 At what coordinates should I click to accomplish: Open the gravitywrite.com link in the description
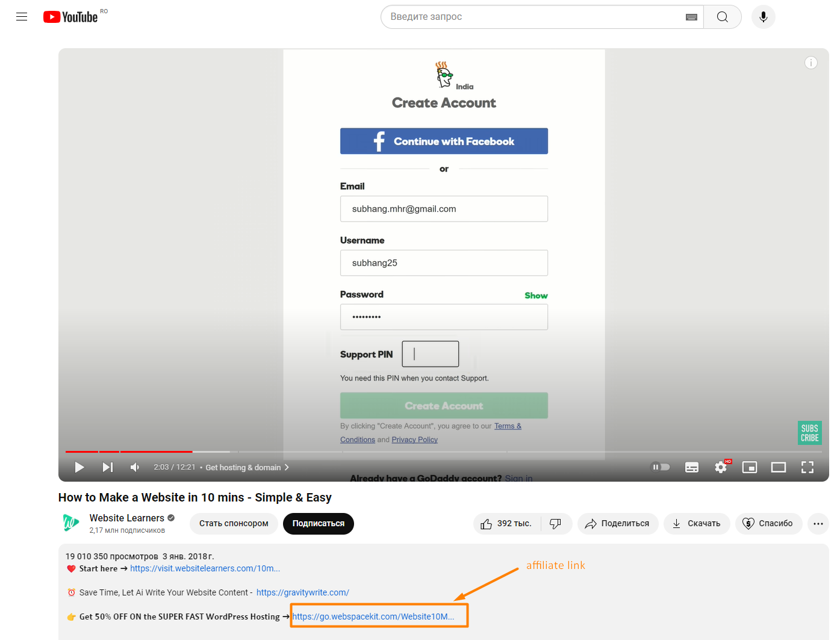click(303, 592)
